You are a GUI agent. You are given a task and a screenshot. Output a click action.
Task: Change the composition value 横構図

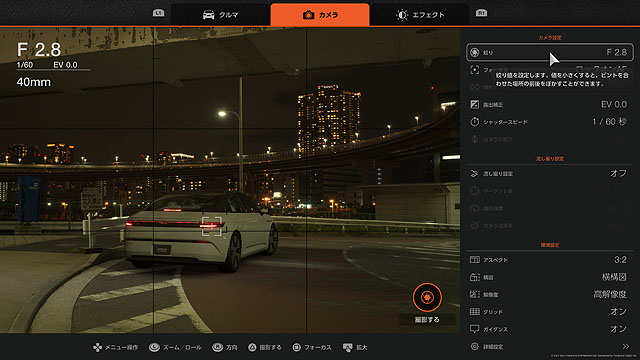[x=614, y=277]
